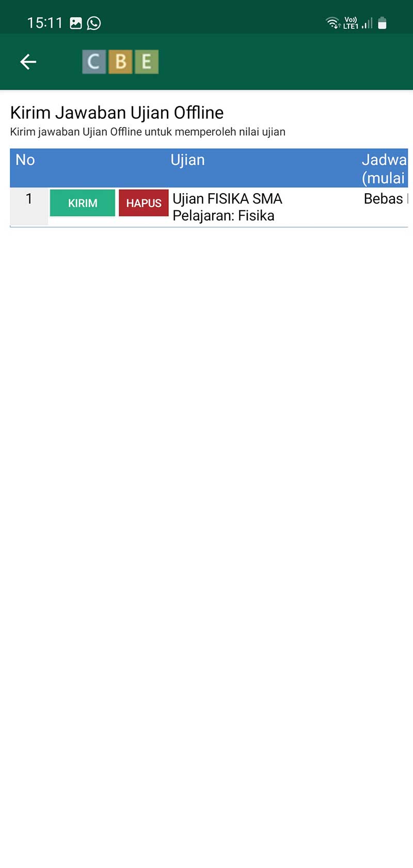Tap the Jadwal column header
Image resolution: width=413 pixels, height=868 pixels.
pyautogui.click(x=385, y=168)
